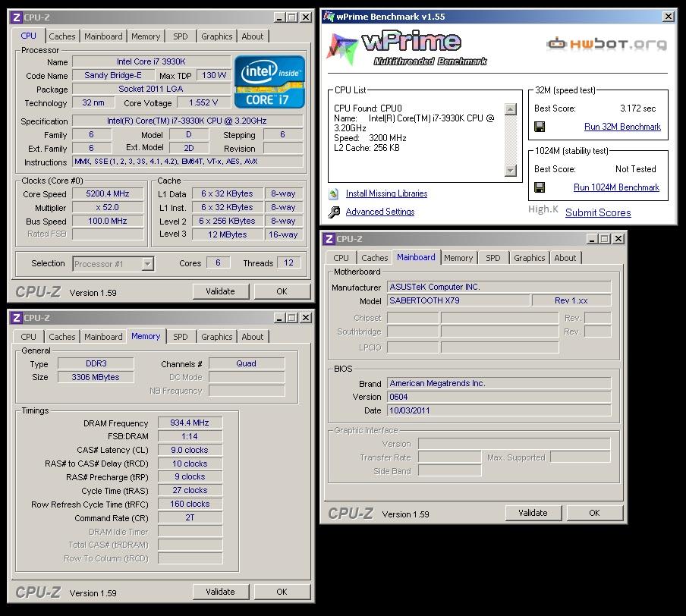The height and width of the screenshot is (616, 686).
Task: Click Validate in the Memory window
Action: tap(221, 592)
